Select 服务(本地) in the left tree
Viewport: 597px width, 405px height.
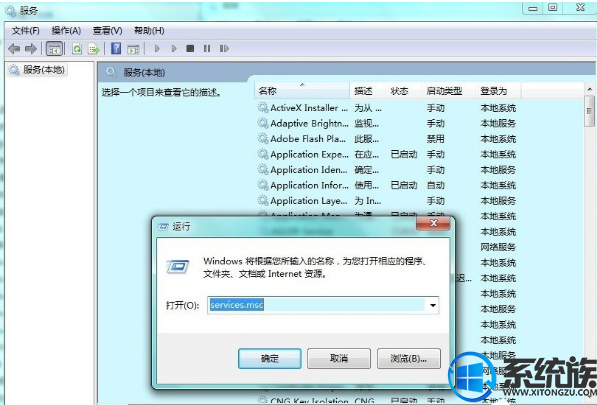click(37, 70)
